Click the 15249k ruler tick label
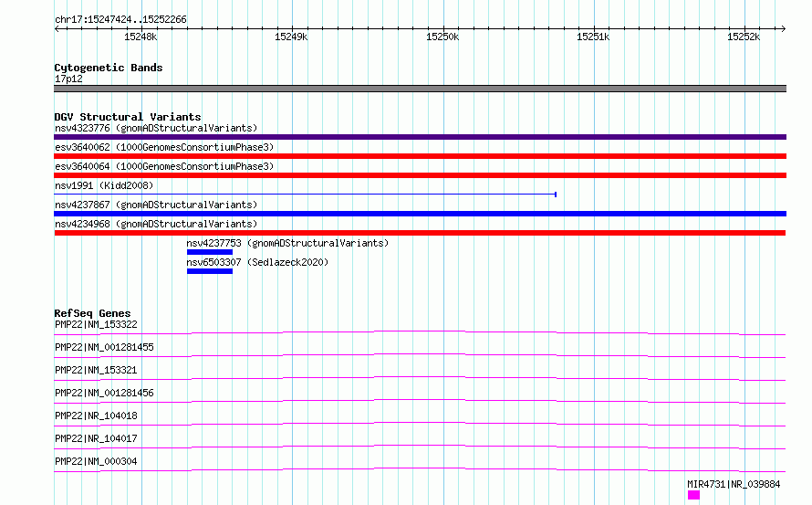The image size is (812, 505). tap(291, 37)
